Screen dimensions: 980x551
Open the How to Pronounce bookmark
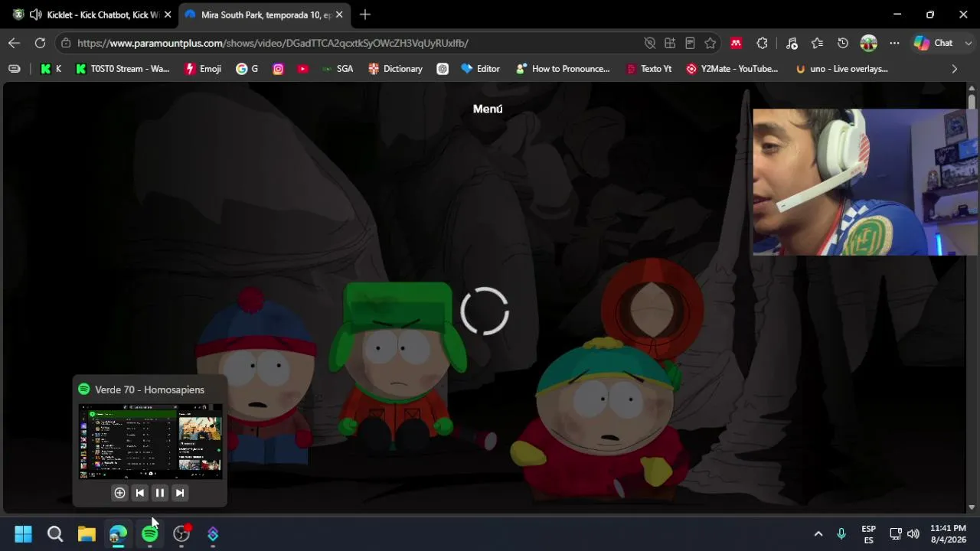(x=563, y=69)
